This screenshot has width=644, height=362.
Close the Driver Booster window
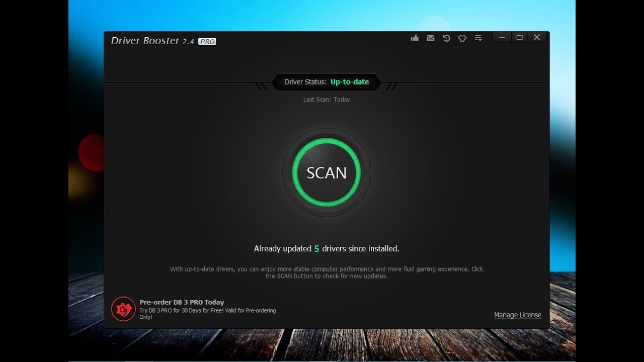tap(537, 37)
